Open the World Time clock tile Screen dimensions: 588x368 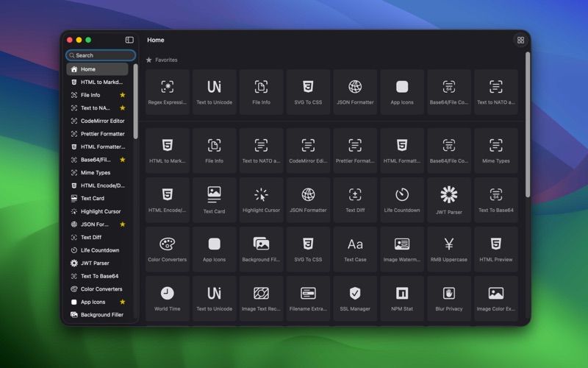click(x=167, y=298)
